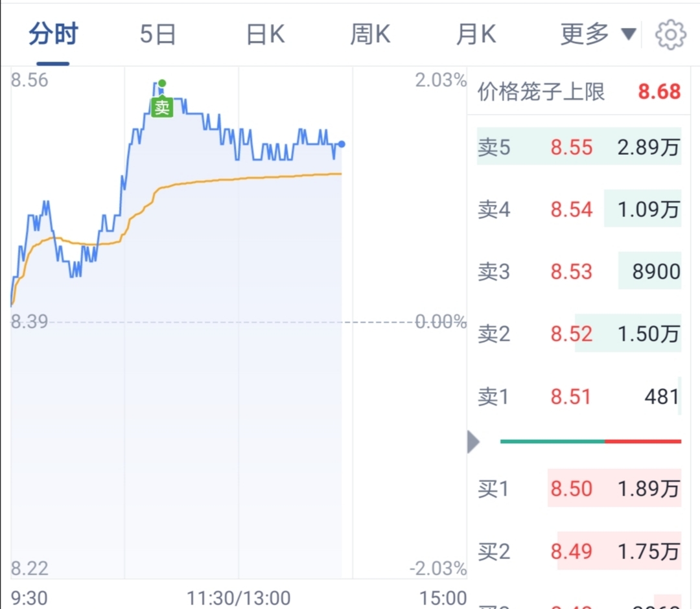Select the 分时 intraday tab
The width and height of the screenshot is (700, 609).
pyautogui.click(x=53, y=34)
